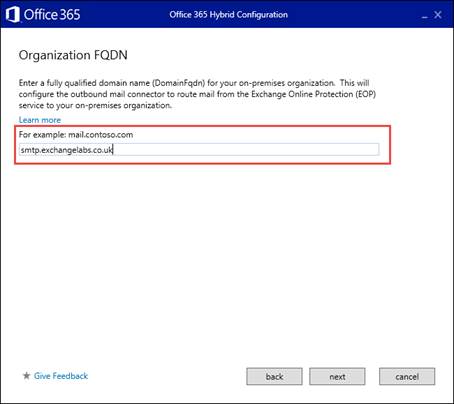Focus the organization FQDN text field
454x404 pixels.
click(x=199, y=150)
